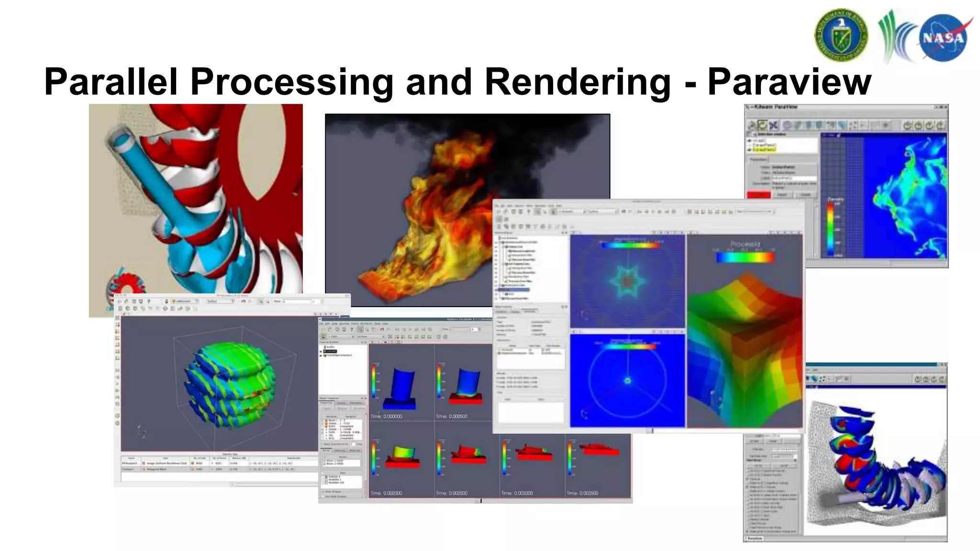Screen dimensions: 980x551
Task: Click the question mark help icon above sphere view
Action: tap(149, 301)
